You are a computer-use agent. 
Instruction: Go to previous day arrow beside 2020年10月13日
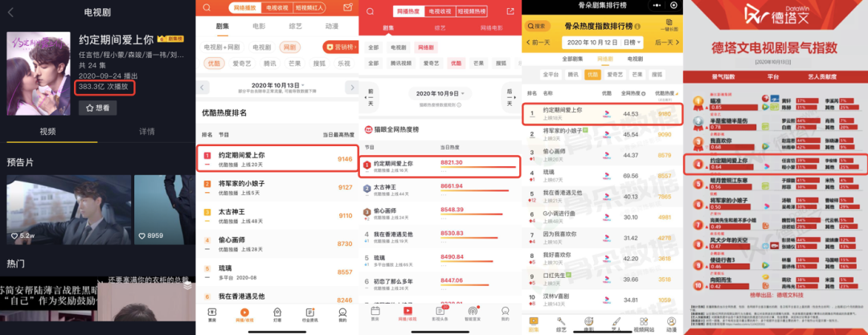[x=203, y=88]
